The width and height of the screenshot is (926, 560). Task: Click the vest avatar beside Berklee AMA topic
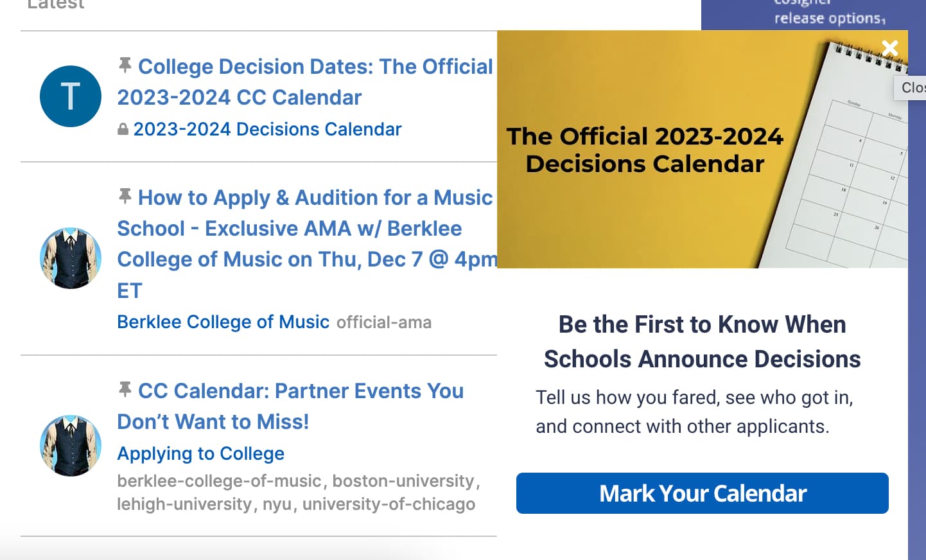[x=71, y=258]
